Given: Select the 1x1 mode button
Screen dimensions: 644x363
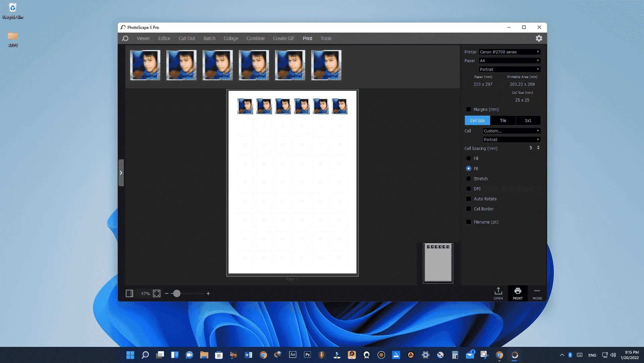Looking at the screenshot, I should coord(528,121).
